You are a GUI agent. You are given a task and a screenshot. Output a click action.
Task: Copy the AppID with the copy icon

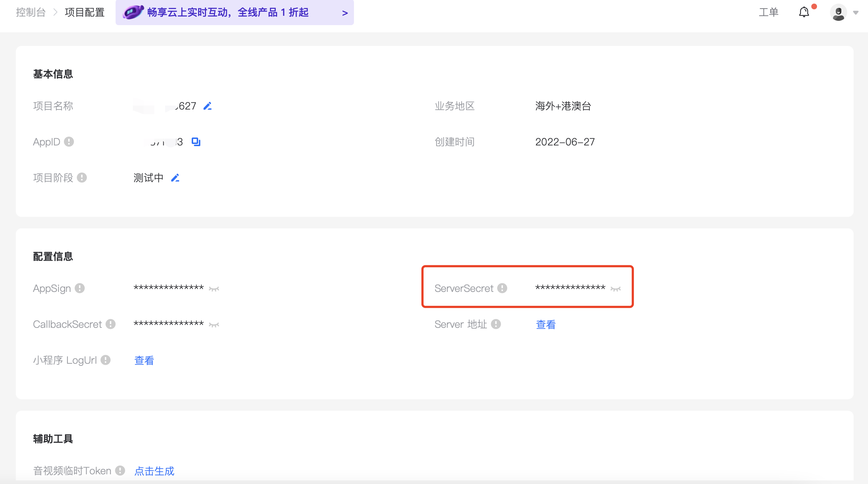[x=196, y=142]
